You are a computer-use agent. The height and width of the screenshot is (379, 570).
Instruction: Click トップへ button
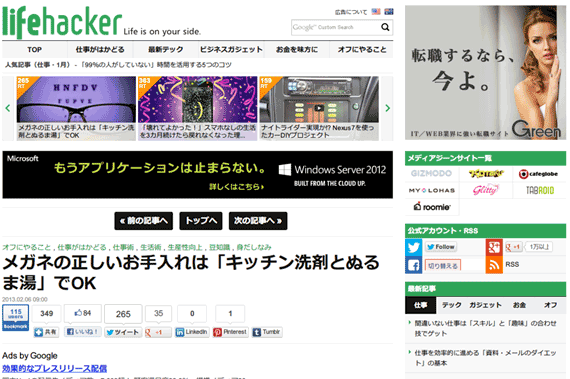[x=201, y=221]
